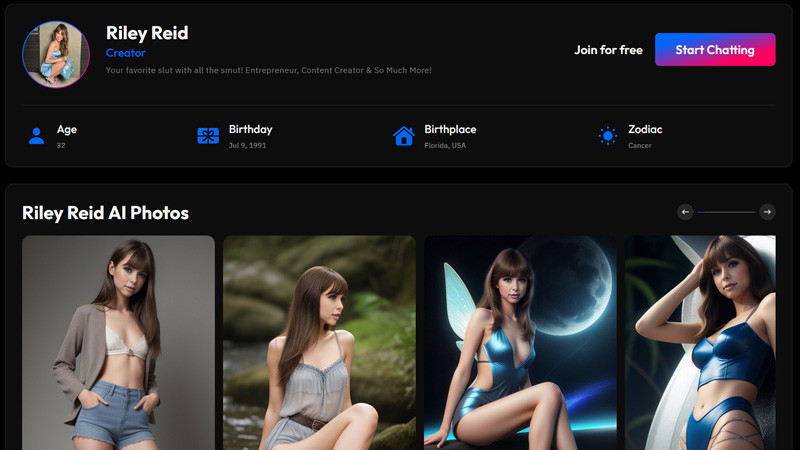Viewport: 800px width, 450px height.
Task: Advance photo carousel with right arrow
Action: [767, 212]
